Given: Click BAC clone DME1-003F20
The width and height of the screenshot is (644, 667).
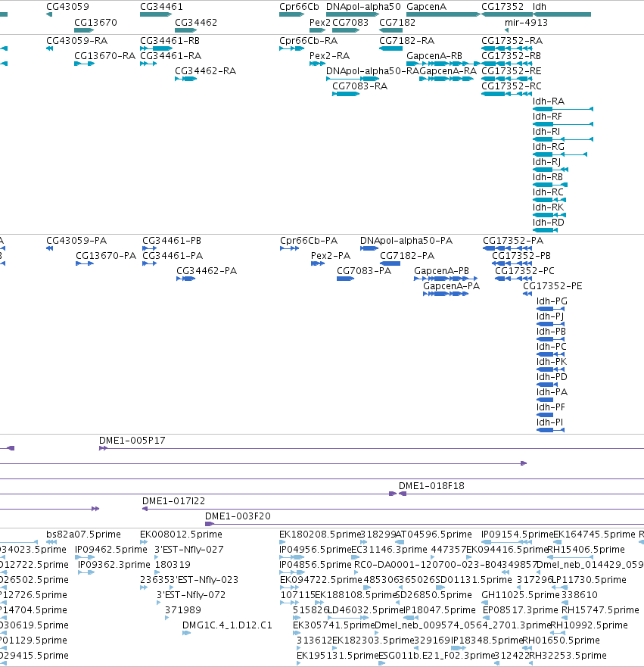Looking at the screenshot, I should pos(238,516).
